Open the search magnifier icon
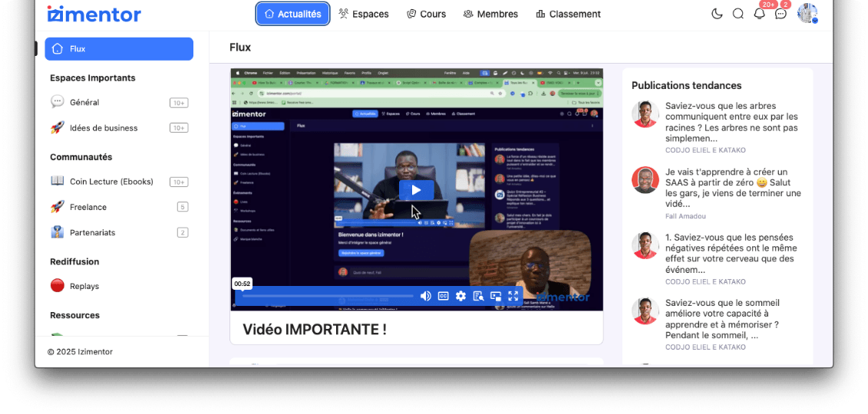This screenshot has width=868, height=414. [x=738, y=14]
